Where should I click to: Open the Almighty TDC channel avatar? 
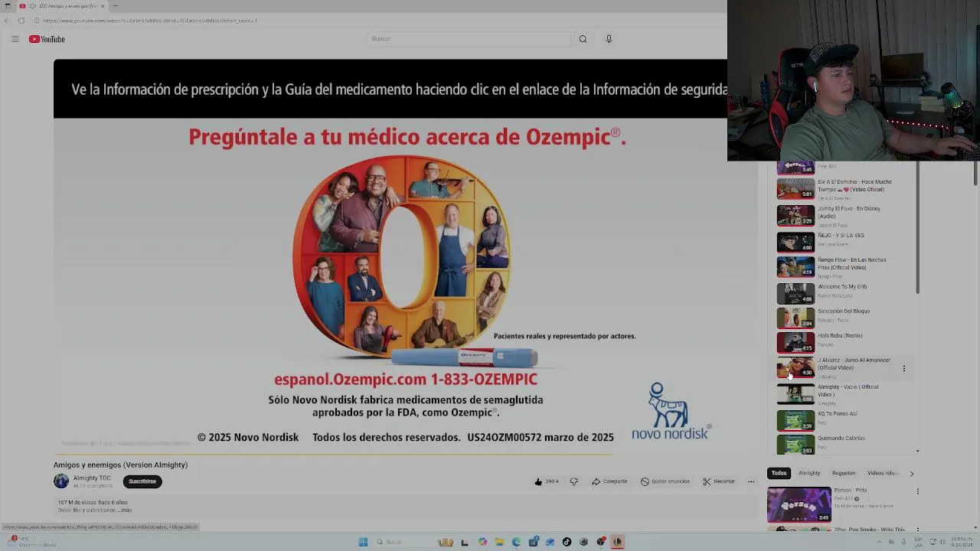point(61,481)
